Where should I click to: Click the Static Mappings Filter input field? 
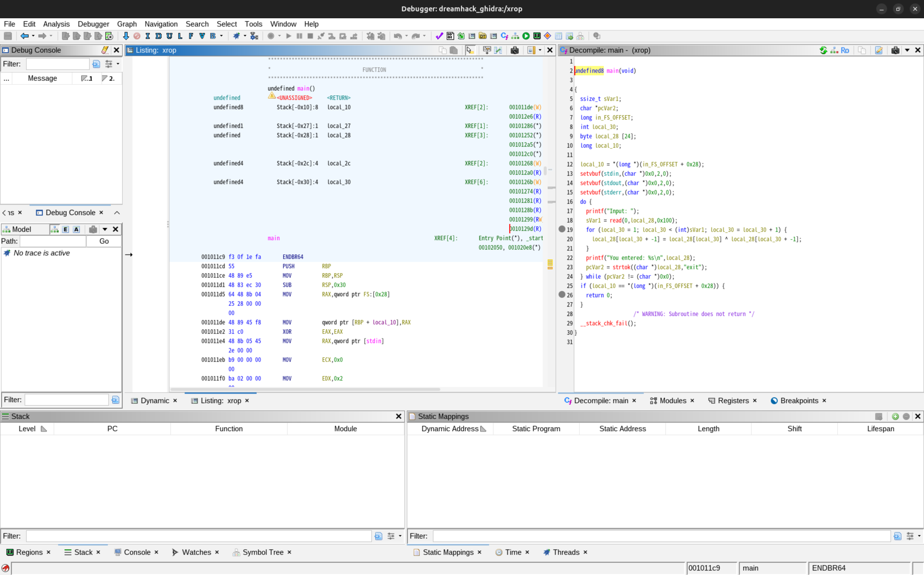[x=662, y=536]
